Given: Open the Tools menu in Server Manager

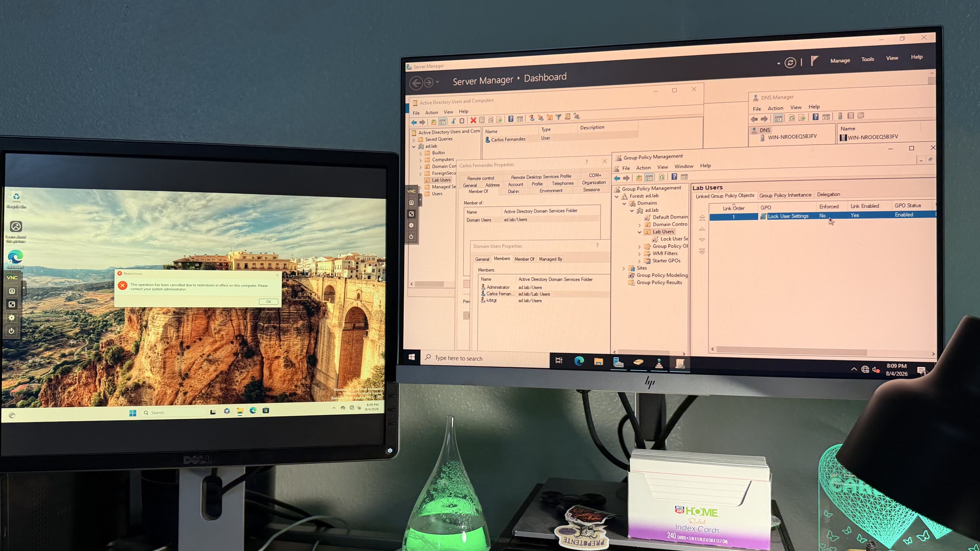Looking at the screenshot, I should pyautogui.click(x=868, y=59).
